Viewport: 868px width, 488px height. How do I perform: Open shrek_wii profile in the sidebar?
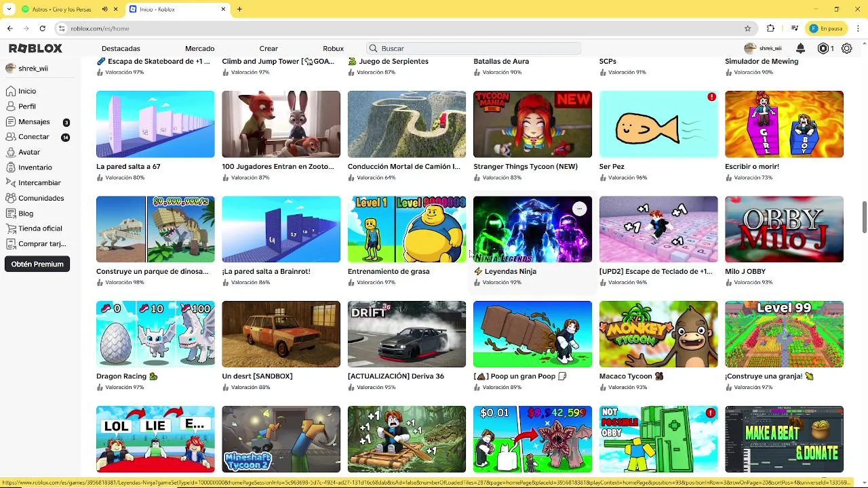[x=27, y=68]
